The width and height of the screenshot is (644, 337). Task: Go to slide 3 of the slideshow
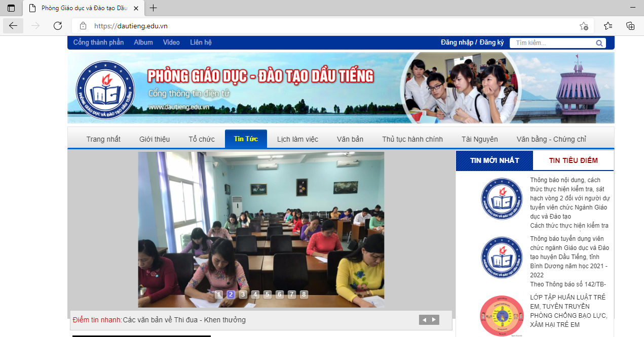tap(243, 294)
